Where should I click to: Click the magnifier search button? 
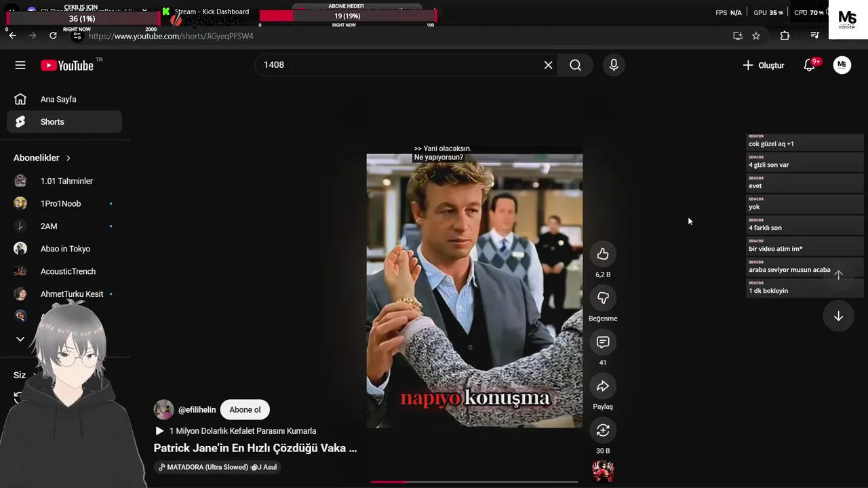click(575, 65)
